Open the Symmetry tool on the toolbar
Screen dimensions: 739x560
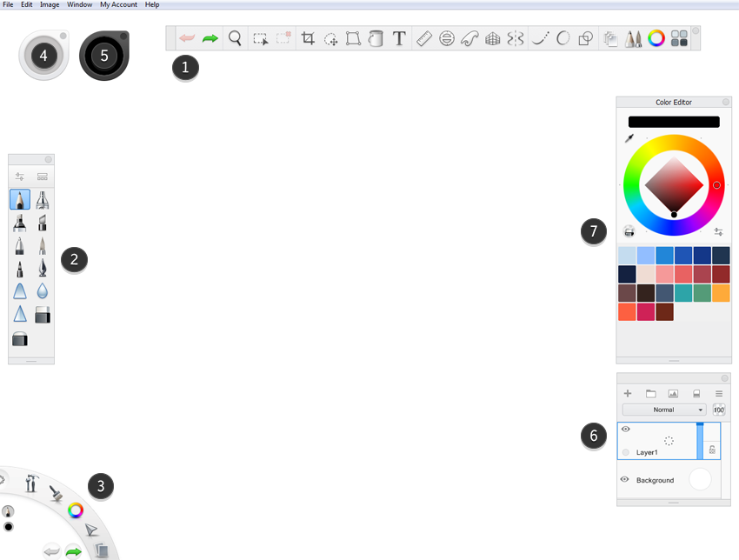coord(516,37)
